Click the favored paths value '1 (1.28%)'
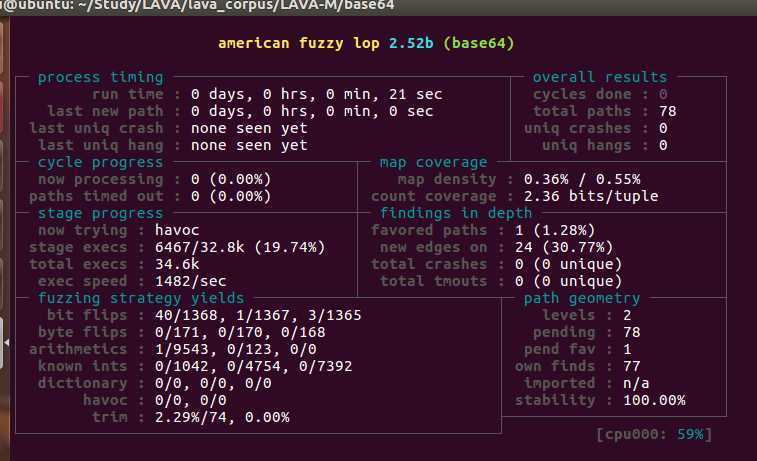757x461 pixels. point(555,230)
